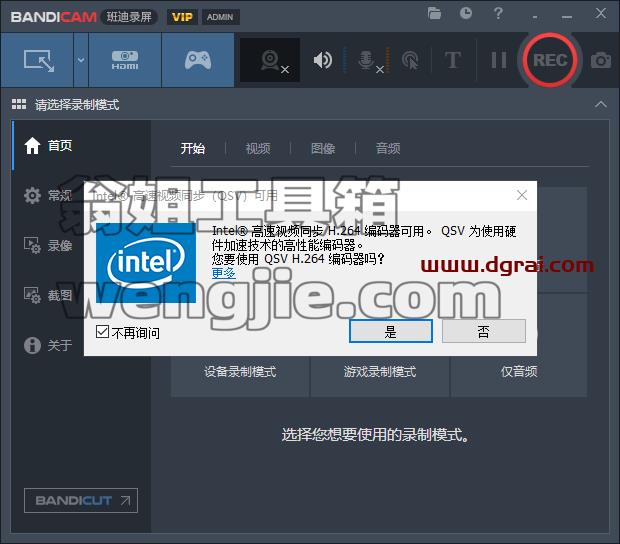620x544 pixels.
Task: Toggle the mouse click effect icon
Action: pyautogui.click(x=410, y=60)
